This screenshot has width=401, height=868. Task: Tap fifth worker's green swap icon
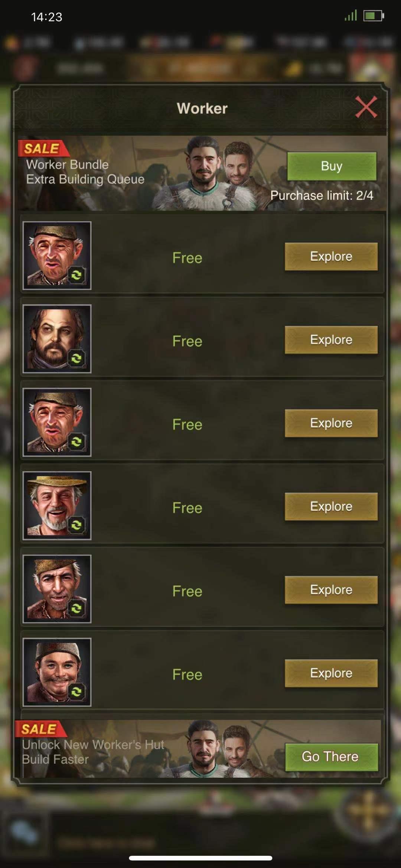(76, 608)
